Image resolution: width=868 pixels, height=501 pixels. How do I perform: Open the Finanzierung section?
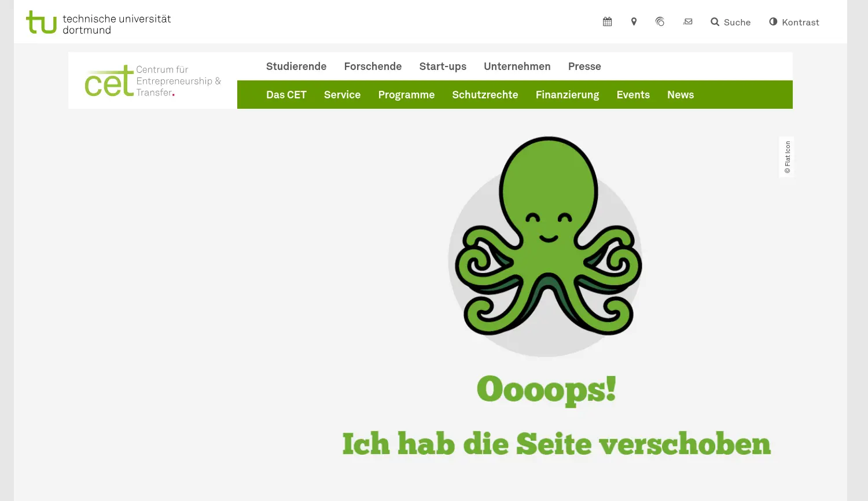click(x=567, y=94)
